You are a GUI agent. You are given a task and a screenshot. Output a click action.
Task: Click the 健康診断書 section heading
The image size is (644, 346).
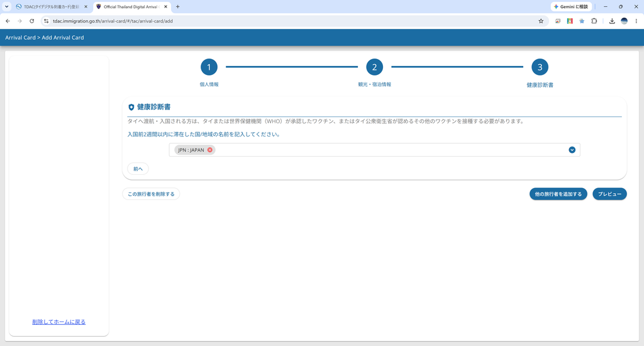click(153, 107)
